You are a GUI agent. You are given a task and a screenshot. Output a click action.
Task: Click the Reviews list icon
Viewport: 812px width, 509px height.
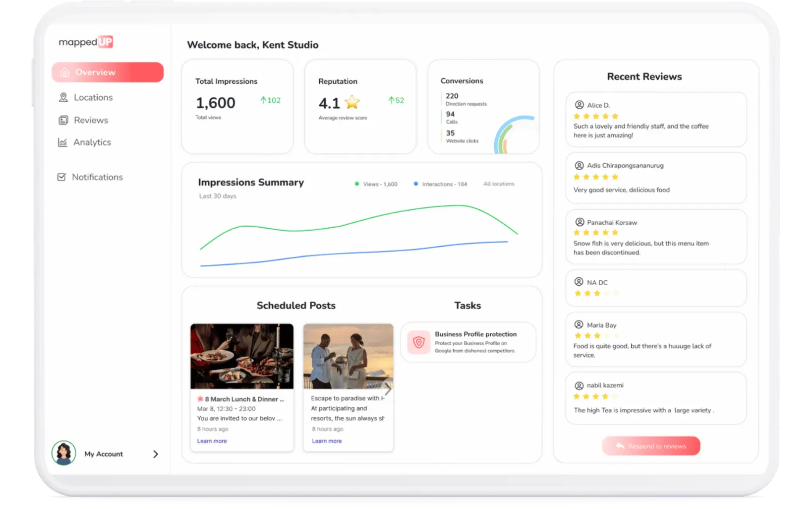[63, 120]
